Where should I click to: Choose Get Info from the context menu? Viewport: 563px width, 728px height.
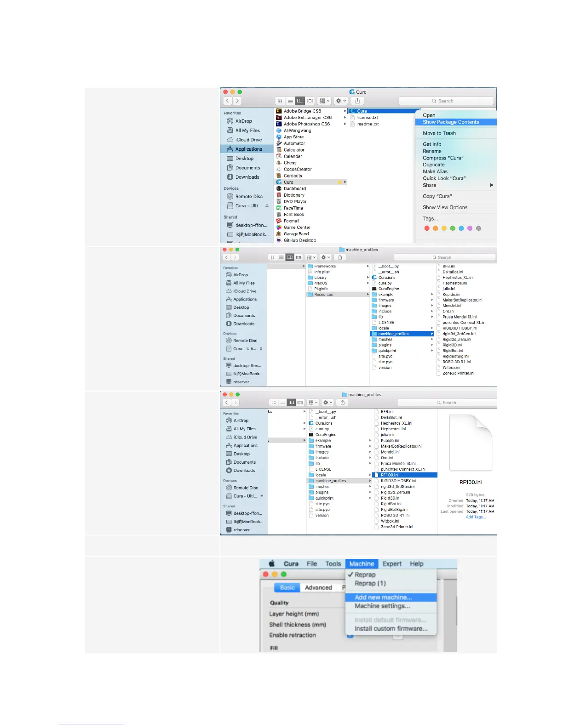tap(432, 144)
